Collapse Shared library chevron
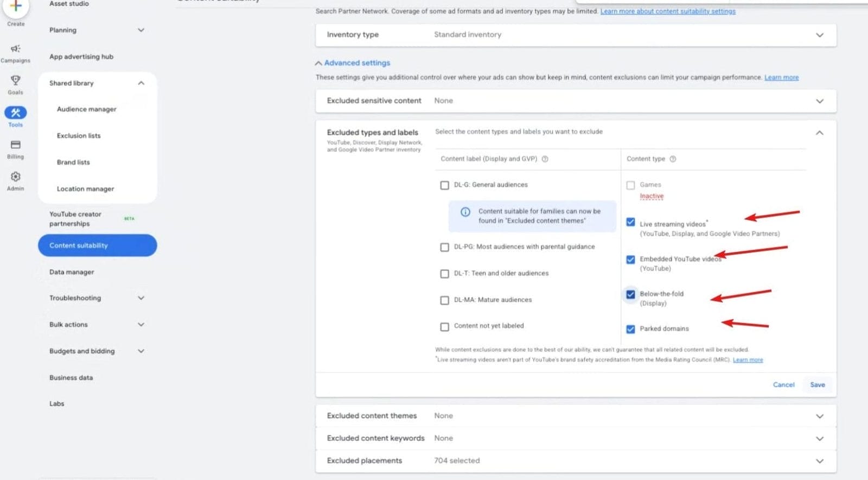 (x=141, y=83)
